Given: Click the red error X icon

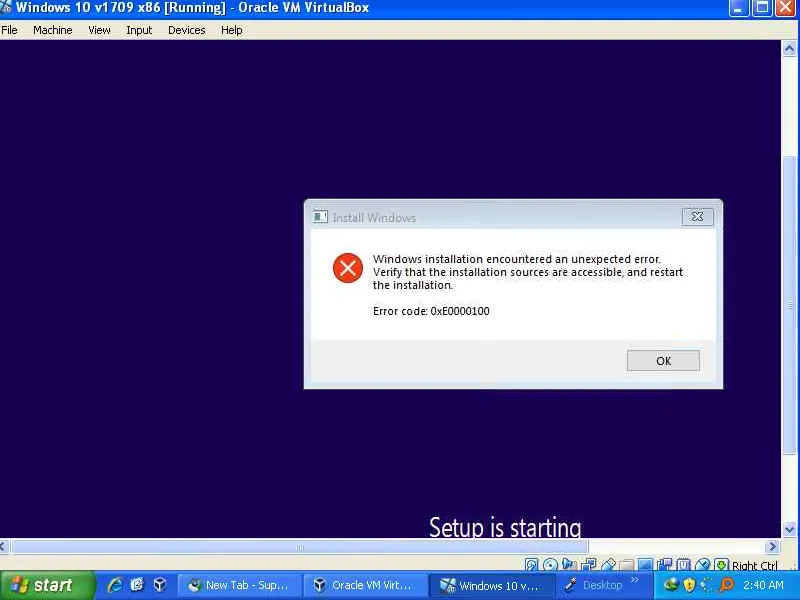Looking at the screenshot, I should 347,268.
